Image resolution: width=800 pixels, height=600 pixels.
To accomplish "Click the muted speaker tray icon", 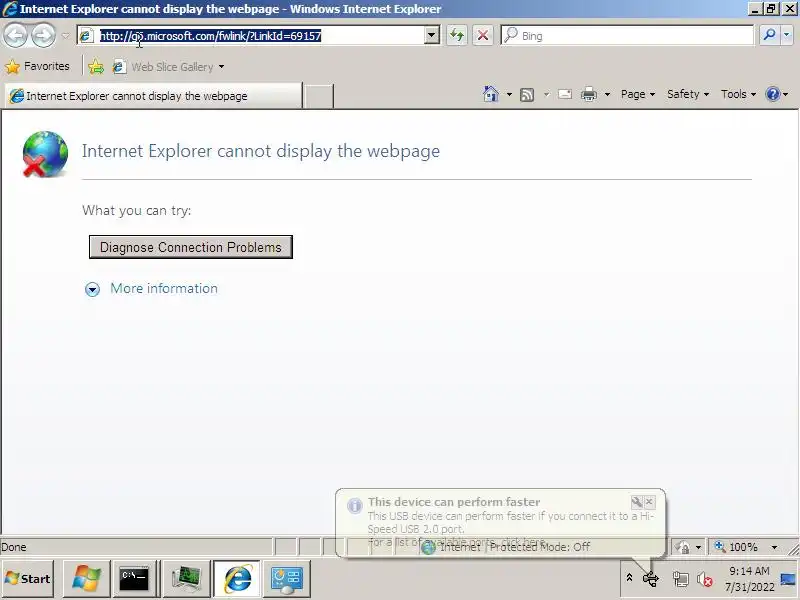I will pos(705,580).
